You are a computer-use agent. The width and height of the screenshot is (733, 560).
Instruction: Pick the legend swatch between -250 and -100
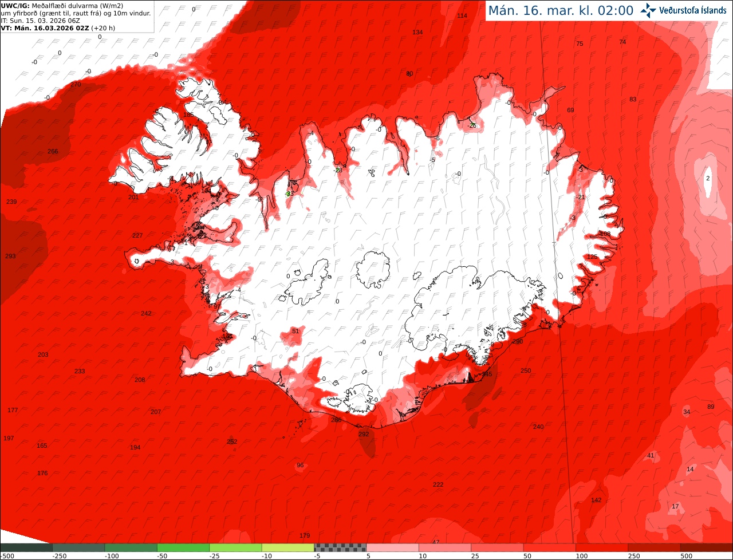pyautogui.click(x=78, y=547)
